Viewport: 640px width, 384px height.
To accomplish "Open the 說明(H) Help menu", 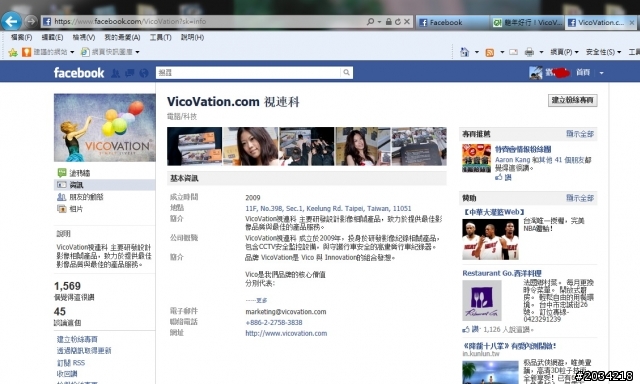I will tap(192, 38).
